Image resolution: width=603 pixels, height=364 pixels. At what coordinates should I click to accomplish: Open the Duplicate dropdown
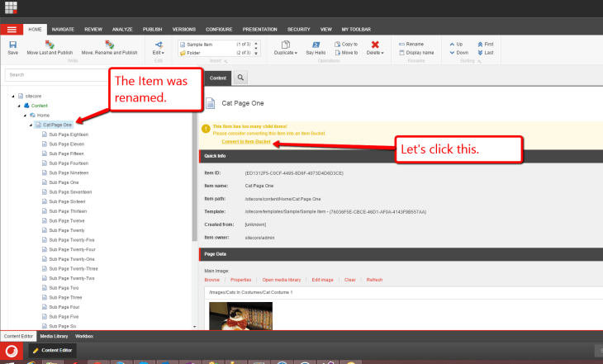[285, 48]
